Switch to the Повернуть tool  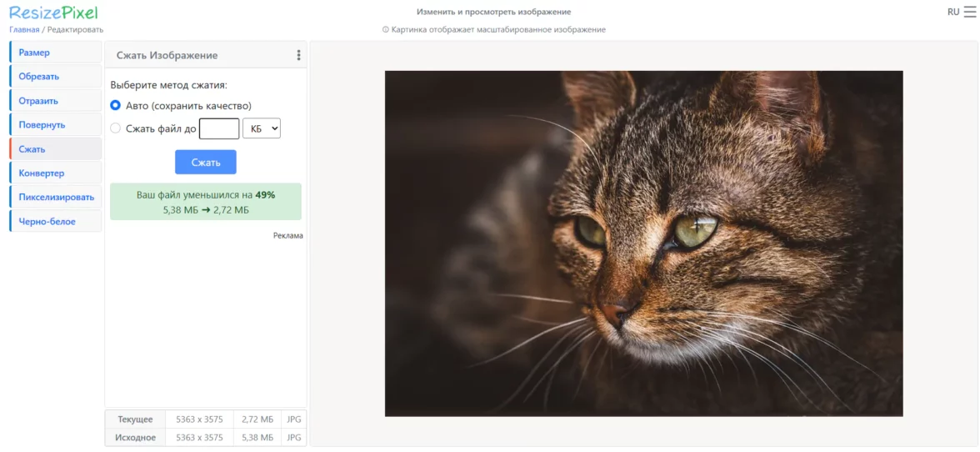coord(55,125)
